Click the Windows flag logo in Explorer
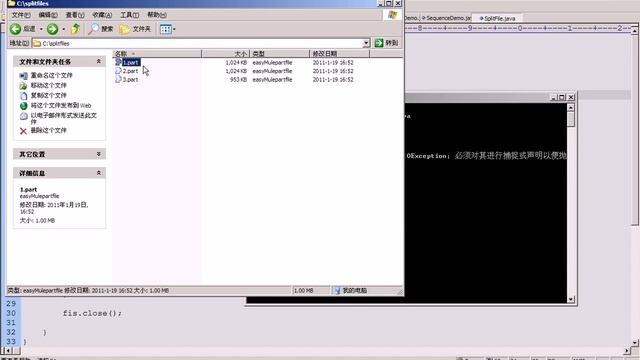This screenshot has height=360, width=640. coord(392,15)
